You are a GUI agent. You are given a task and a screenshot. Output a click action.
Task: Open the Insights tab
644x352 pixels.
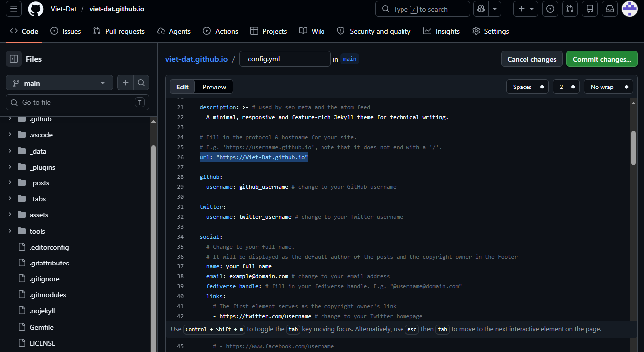pos(442,31)
